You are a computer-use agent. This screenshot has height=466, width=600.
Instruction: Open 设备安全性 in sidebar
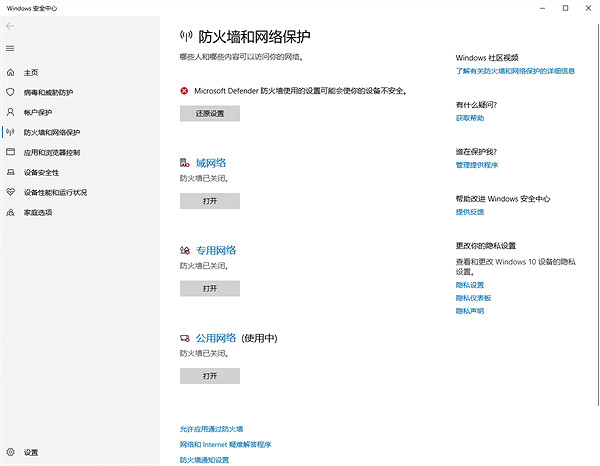pos(41,172)
